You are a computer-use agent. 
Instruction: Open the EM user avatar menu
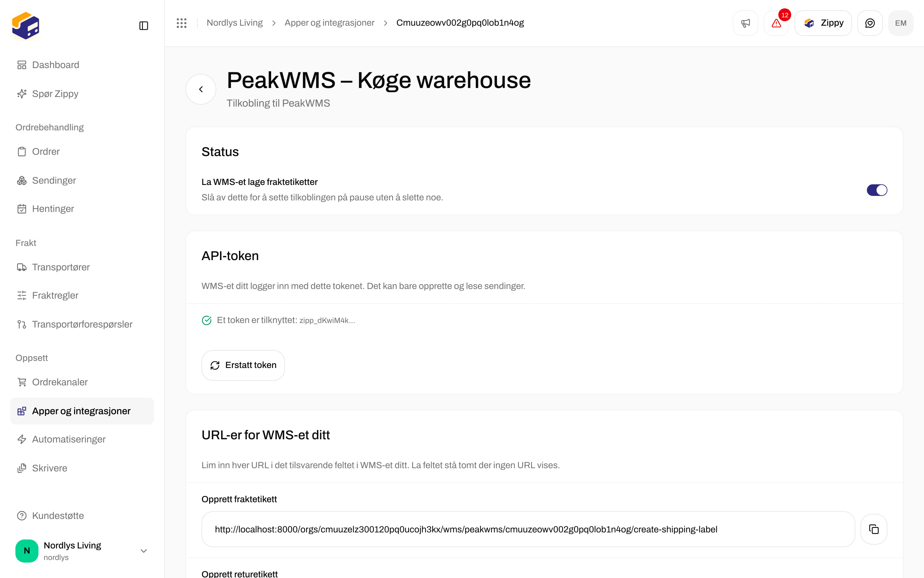coord(901,23)
